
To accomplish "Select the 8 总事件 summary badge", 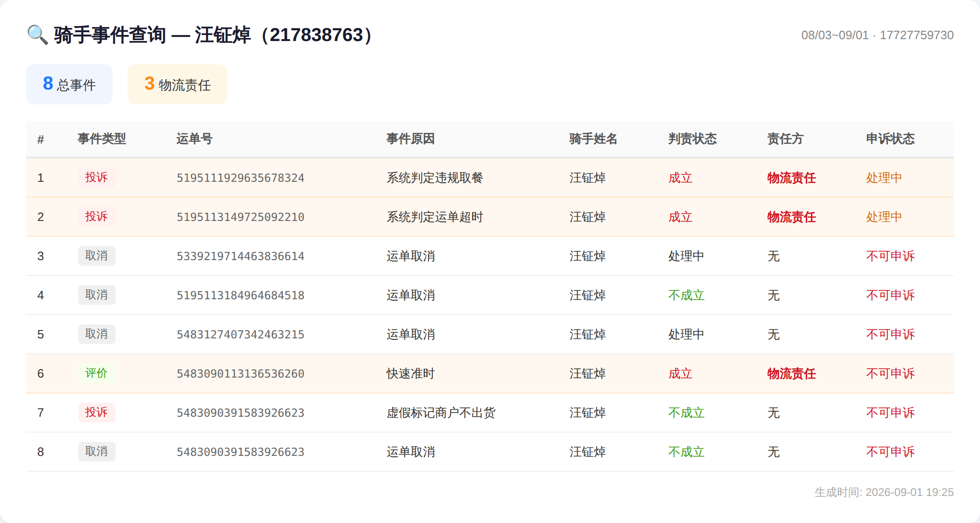I will 69,84.
